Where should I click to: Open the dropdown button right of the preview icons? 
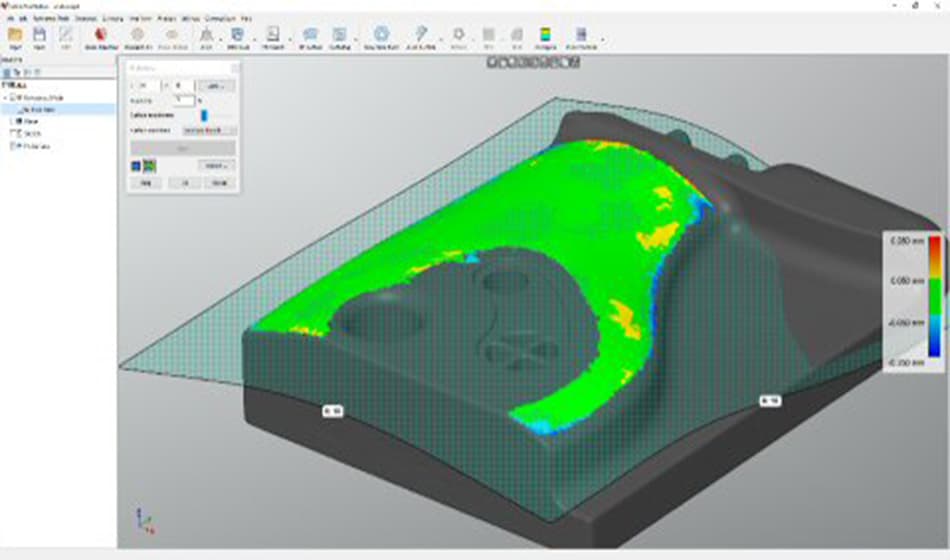216,166
